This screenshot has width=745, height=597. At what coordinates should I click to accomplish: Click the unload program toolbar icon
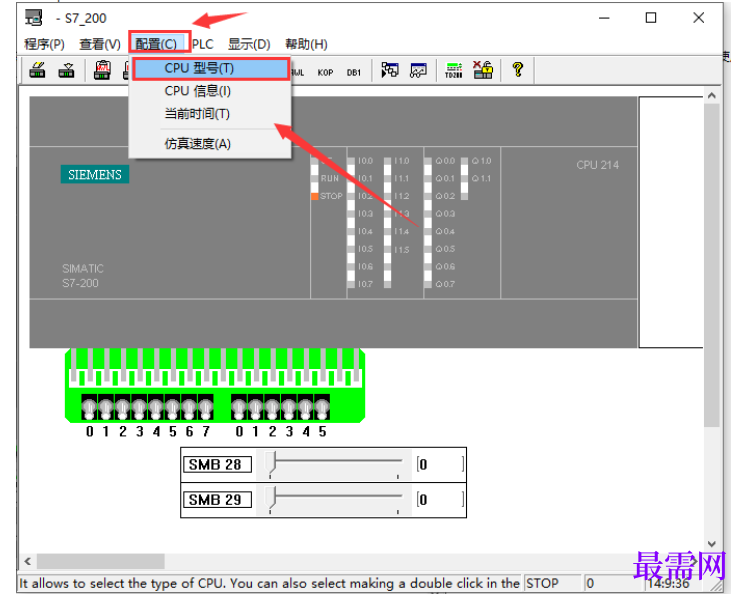point(67,70)
